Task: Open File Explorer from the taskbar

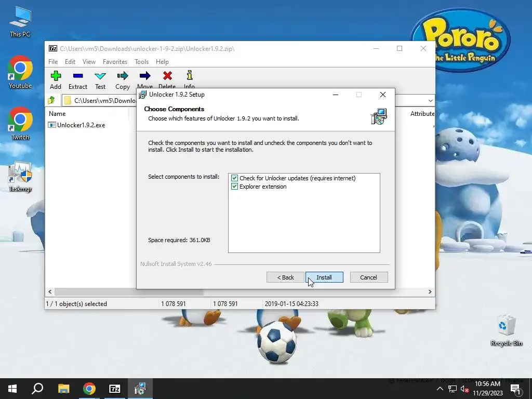Action: pos(63,389)
